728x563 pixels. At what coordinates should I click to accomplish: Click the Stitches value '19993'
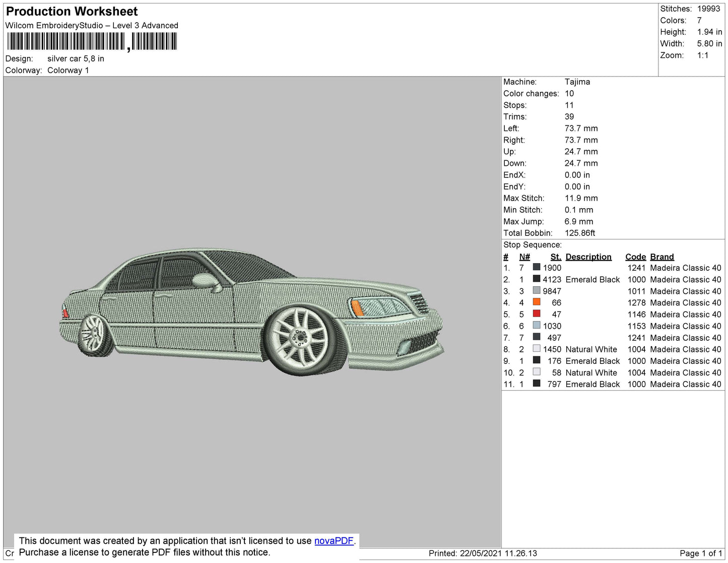tap(709, 9)
